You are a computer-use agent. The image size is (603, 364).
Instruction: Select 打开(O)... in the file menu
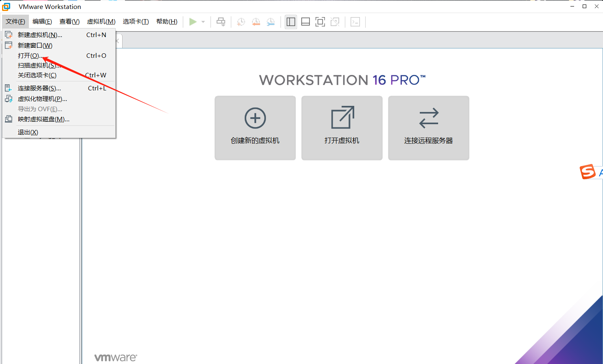pyautogui.click(x=30, y=56)
